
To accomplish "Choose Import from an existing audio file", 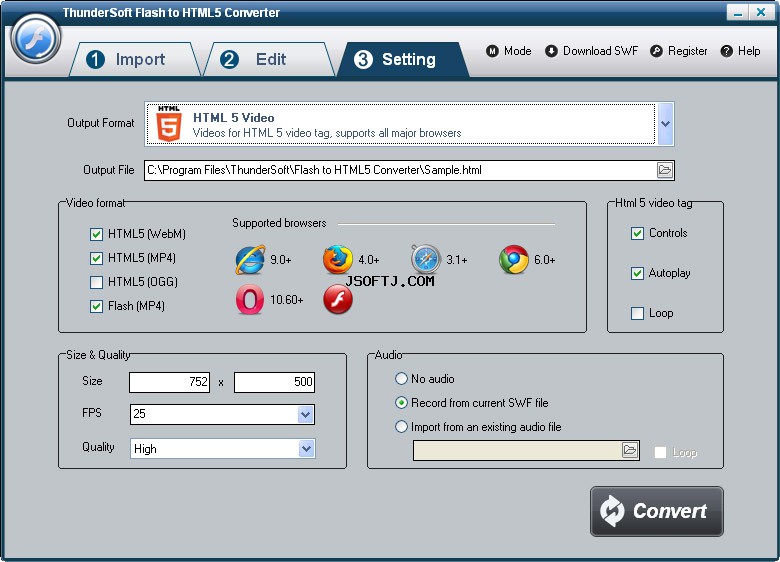I will point(401,427).
